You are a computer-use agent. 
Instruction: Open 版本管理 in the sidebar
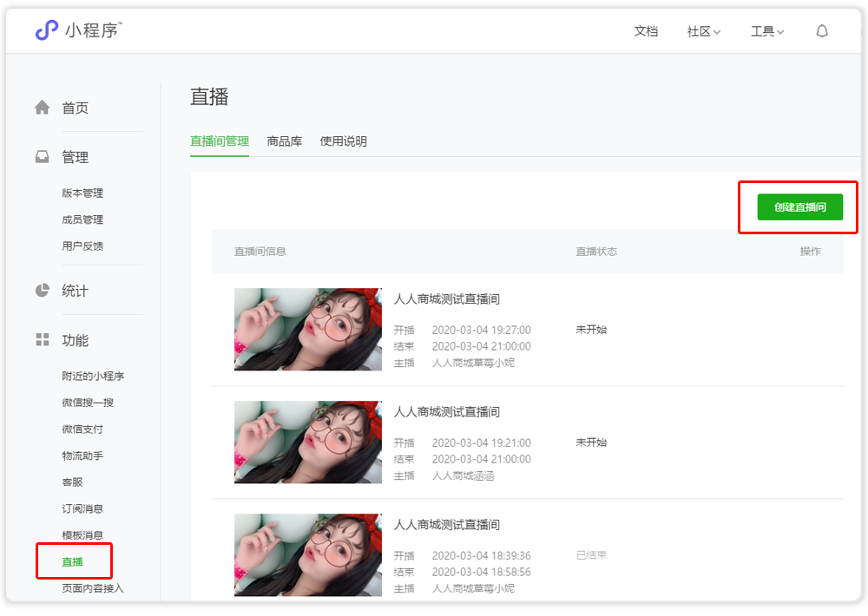(82, 193)
